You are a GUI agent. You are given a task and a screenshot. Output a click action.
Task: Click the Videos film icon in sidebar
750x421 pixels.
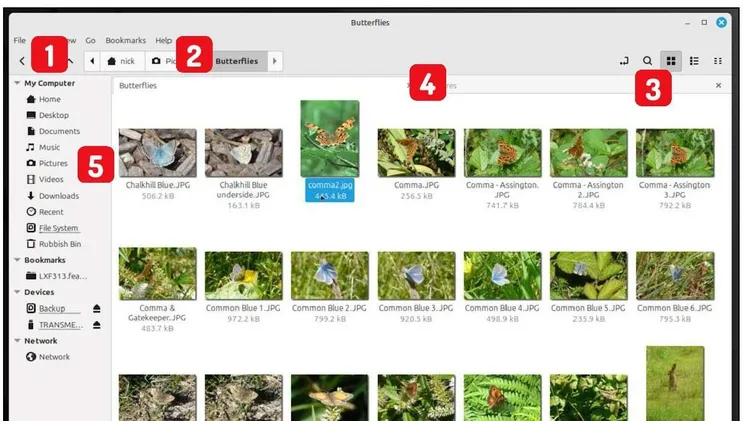[31, 179]
